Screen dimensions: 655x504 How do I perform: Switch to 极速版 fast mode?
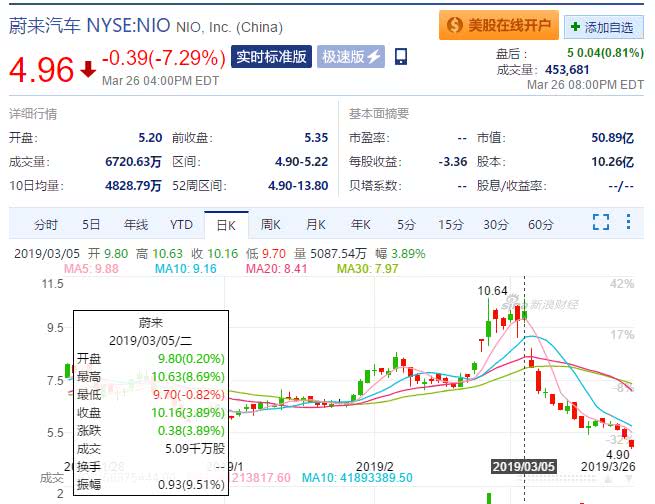[351, 56]
